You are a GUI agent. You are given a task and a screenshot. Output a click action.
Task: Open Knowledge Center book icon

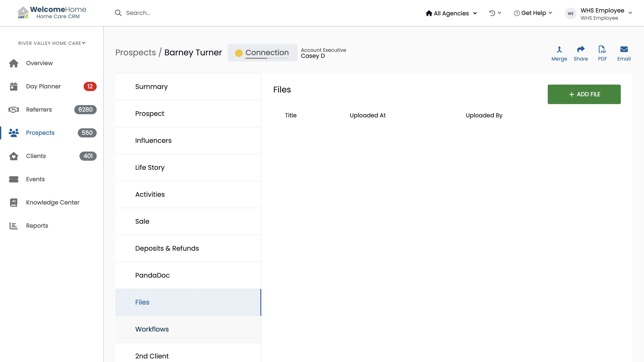pos(14,203)
